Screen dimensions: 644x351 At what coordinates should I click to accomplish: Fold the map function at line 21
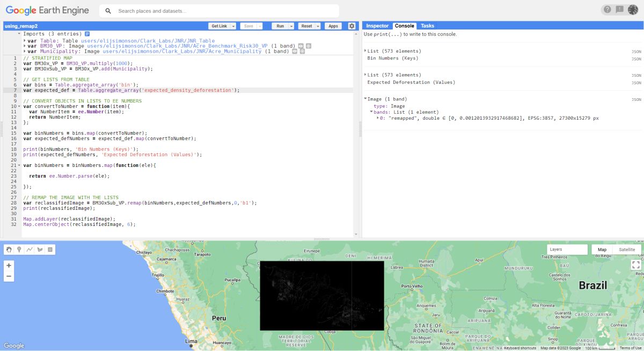point(19,165)
